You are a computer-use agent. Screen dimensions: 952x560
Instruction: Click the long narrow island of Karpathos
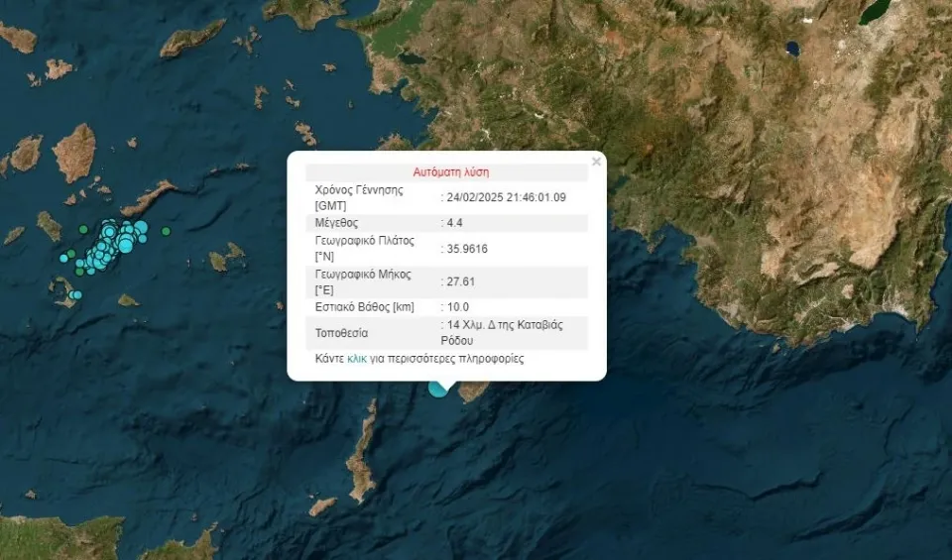click(x=363, y=452)
